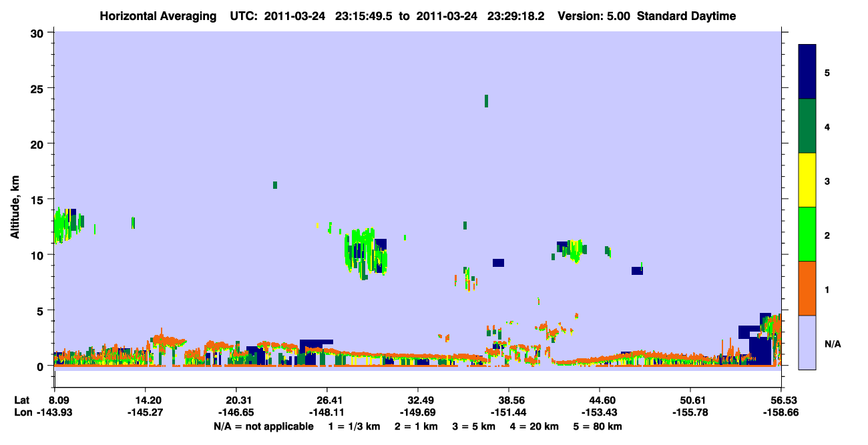Click the dark green colorbar segment labeled 4
The height and width of the screenshot is (445, 868).
pyautogui.click(x=807, y=126)
